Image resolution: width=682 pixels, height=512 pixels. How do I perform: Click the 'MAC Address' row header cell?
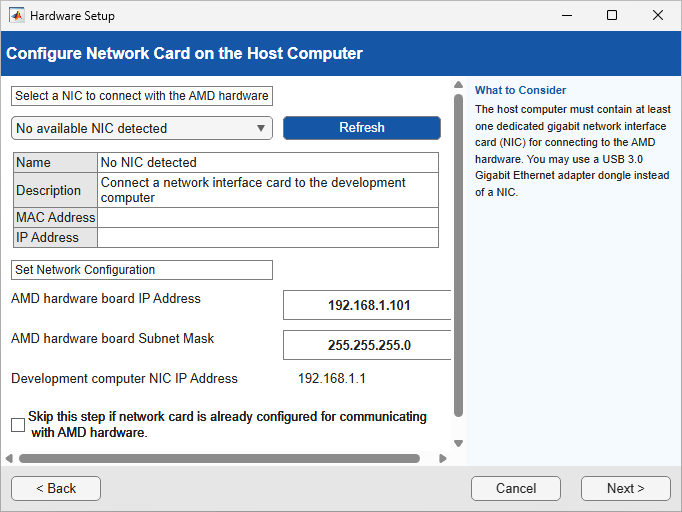[56, 217]
